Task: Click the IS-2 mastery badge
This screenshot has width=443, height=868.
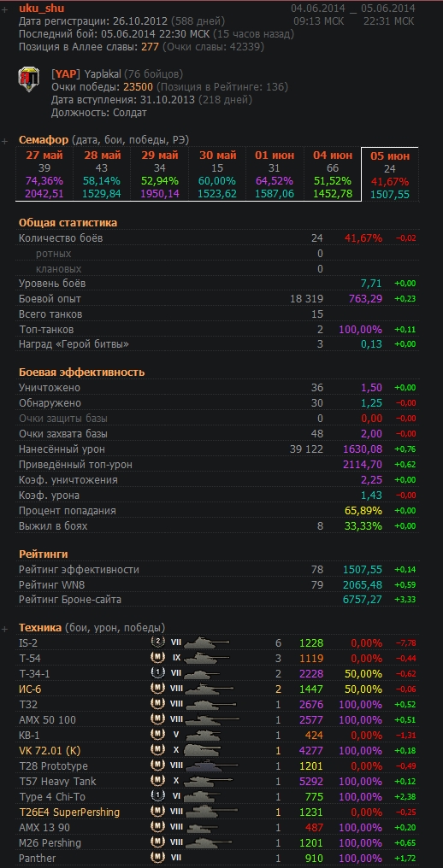Action: (x=158, y=642)
